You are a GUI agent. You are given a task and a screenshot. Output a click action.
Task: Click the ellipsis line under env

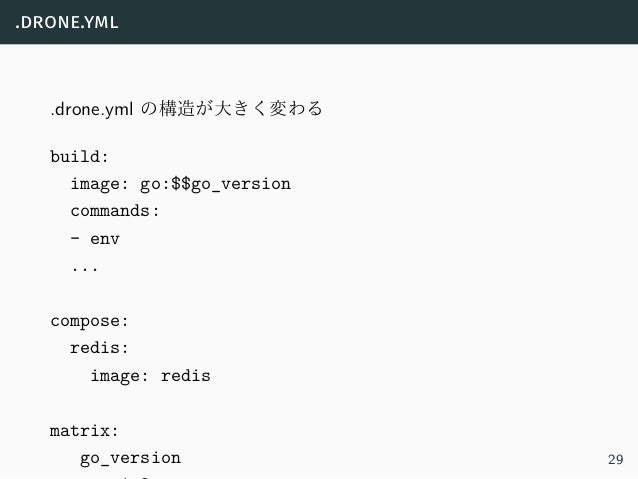coord(85,268)
